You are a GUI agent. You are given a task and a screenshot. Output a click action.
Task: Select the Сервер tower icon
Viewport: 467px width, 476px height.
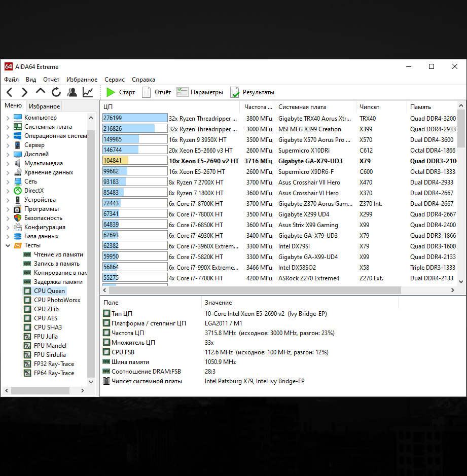click(x=18, y=145)
